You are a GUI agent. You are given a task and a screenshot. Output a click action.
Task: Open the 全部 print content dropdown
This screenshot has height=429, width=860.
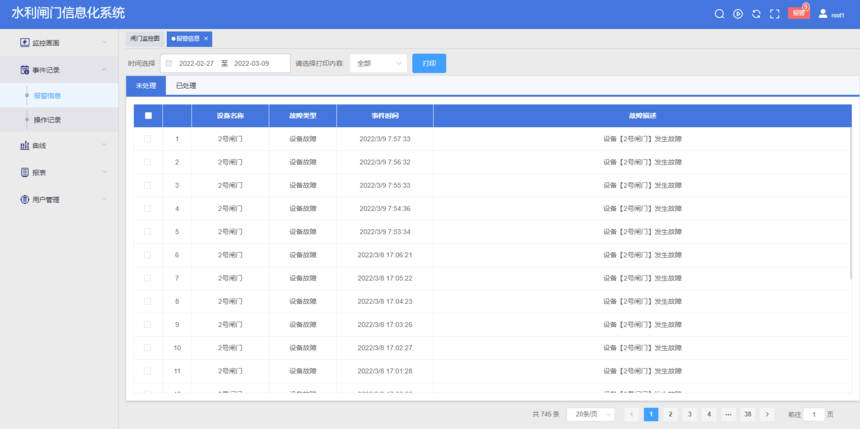[378, 63]
